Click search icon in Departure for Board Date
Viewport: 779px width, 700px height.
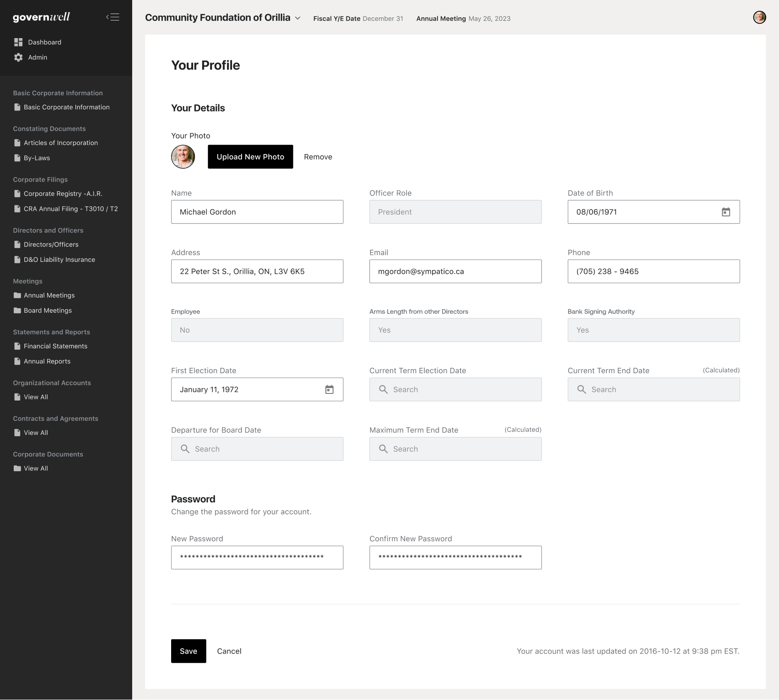coord(185,449)
